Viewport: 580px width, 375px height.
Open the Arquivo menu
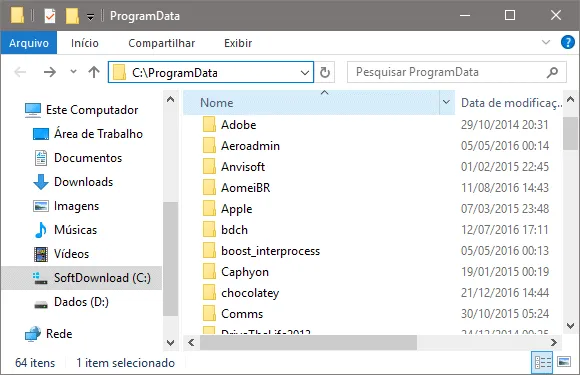click(x=29, y=43)
